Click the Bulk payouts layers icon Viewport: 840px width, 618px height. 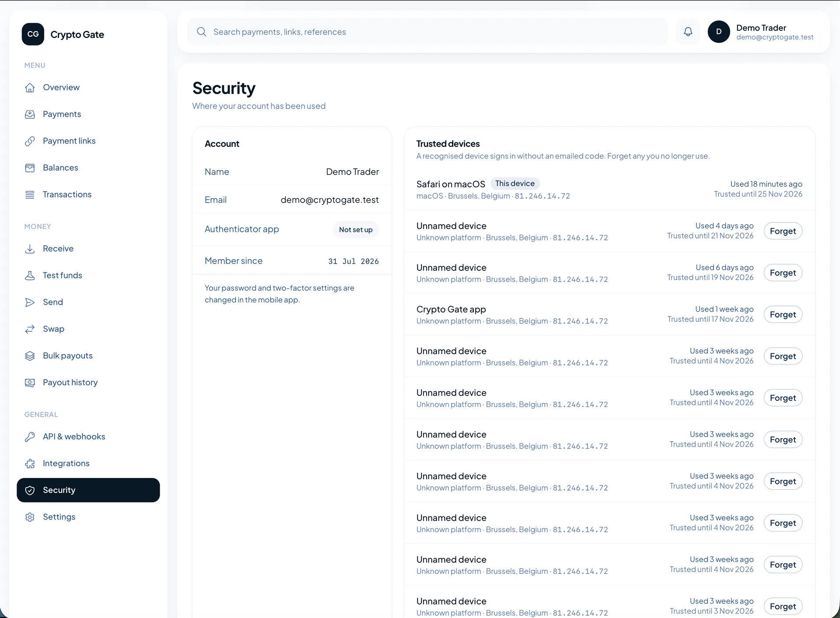[x=30, y=356]
